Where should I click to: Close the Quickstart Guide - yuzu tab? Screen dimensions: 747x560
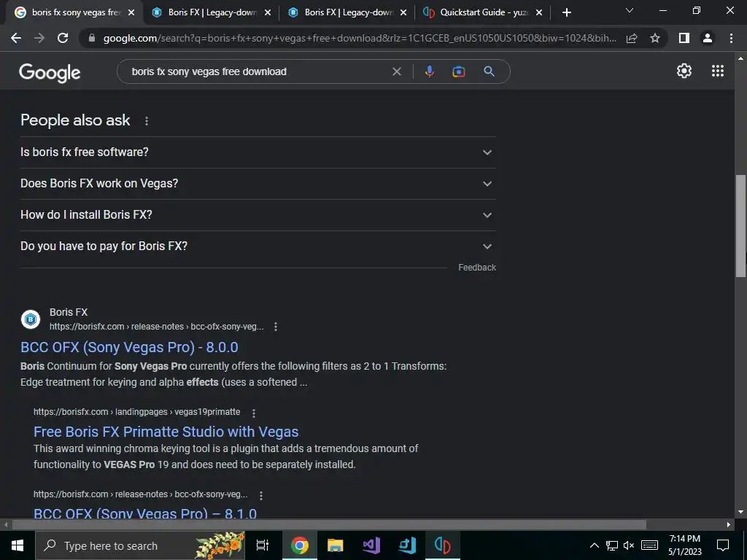(539, 13)
